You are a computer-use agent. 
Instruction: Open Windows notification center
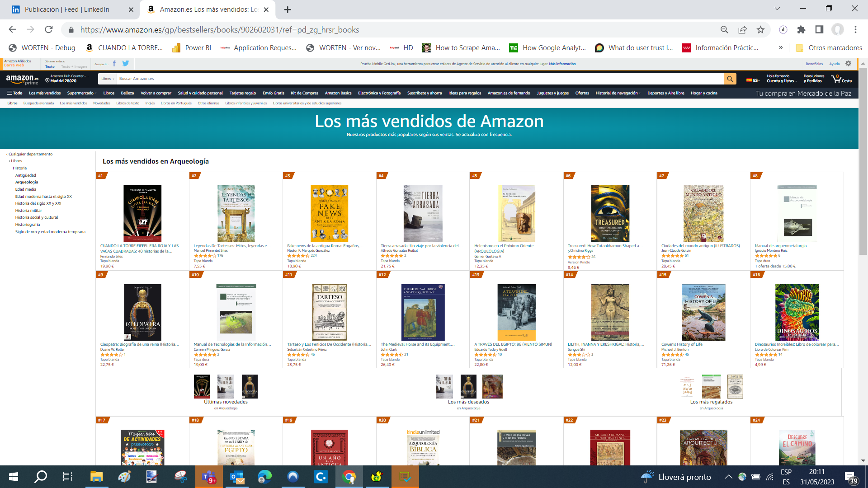(851, 477)
